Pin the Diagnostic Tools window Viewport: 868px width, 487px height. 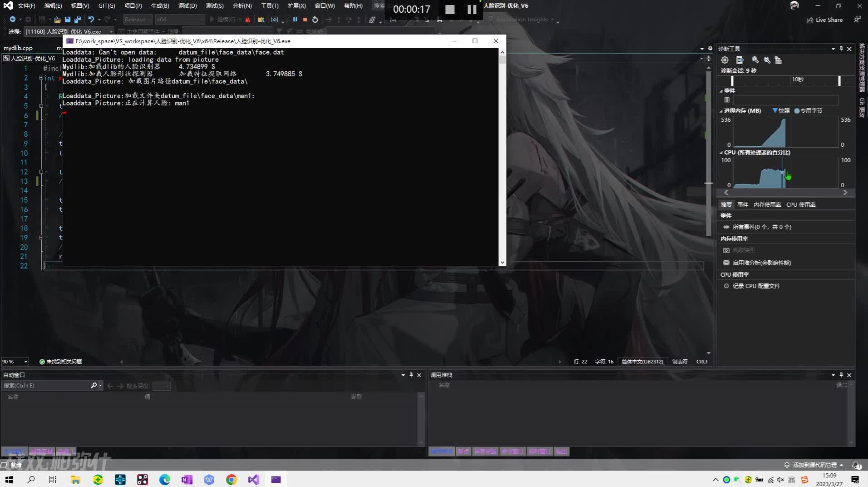(x=841, y=49)
